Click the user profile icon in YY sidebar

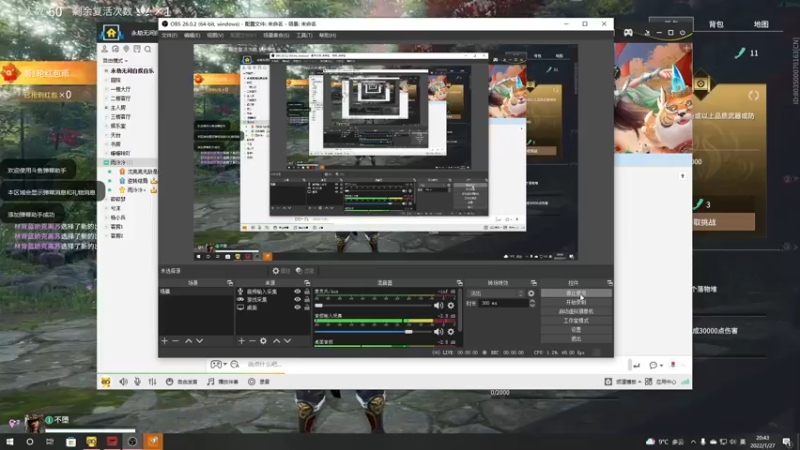(105, 49)
